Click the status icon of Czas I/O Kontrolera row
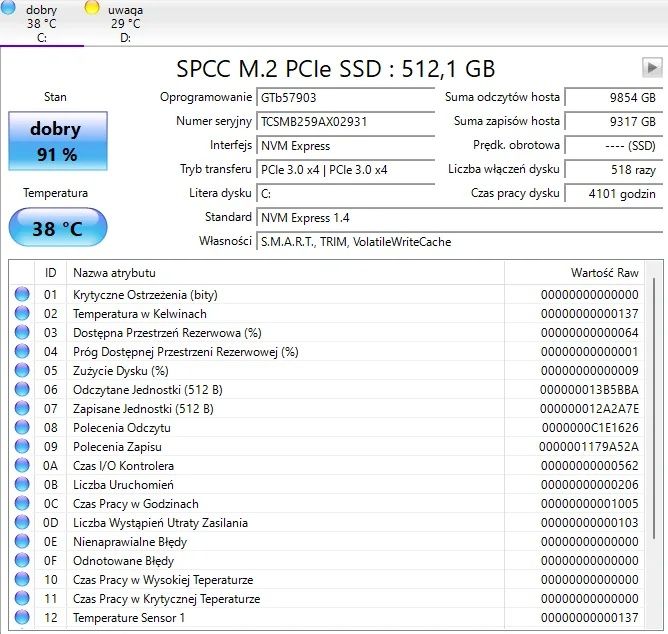This screenshot has height=634, width=668. point(22,465)
